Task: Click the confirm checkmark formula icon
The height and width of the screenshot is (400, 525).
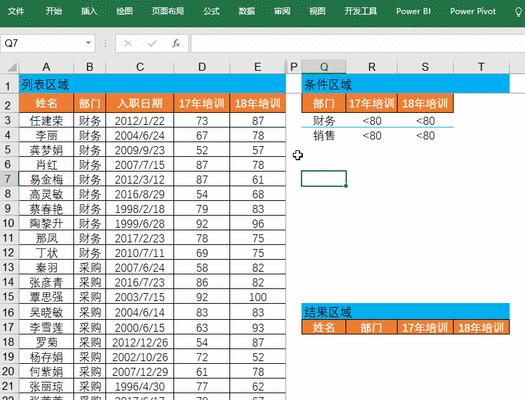Action: [152, 43]
